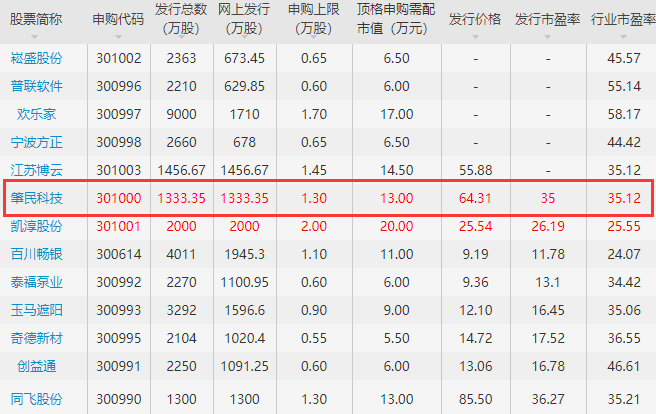Open 泰福泵业 stock link
656x414 pixels.
37,282
